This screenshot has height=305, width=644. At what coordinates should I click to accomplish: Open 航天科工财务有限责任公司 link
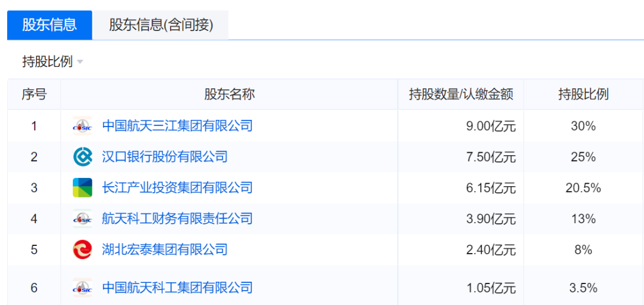coord(177,219)
